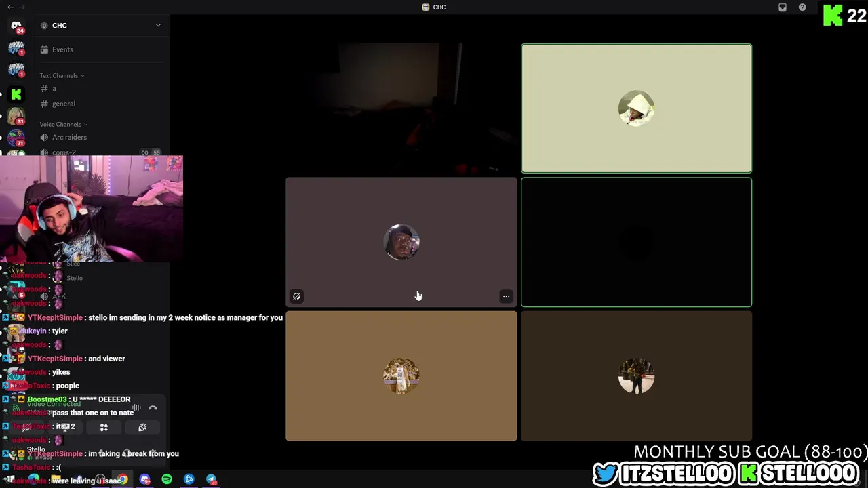
Task: Select the speaking white-hoodie participant tile
Action: [636, 108]
